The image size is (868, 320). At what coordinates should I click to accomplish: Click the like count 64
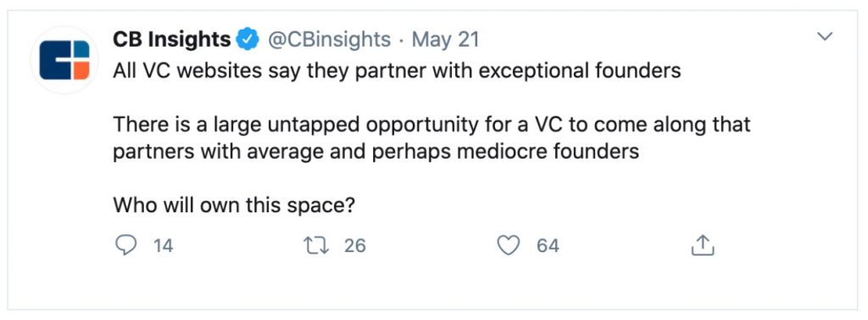coord(548,245)
